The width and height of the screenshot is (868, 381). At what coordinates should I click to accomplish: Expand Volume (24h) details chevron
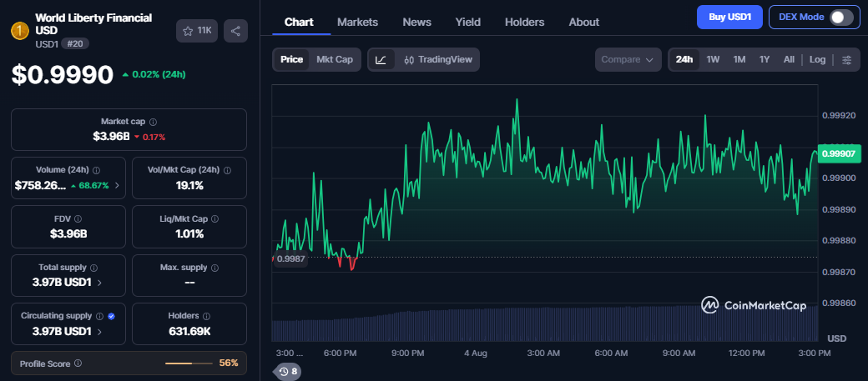117,186
